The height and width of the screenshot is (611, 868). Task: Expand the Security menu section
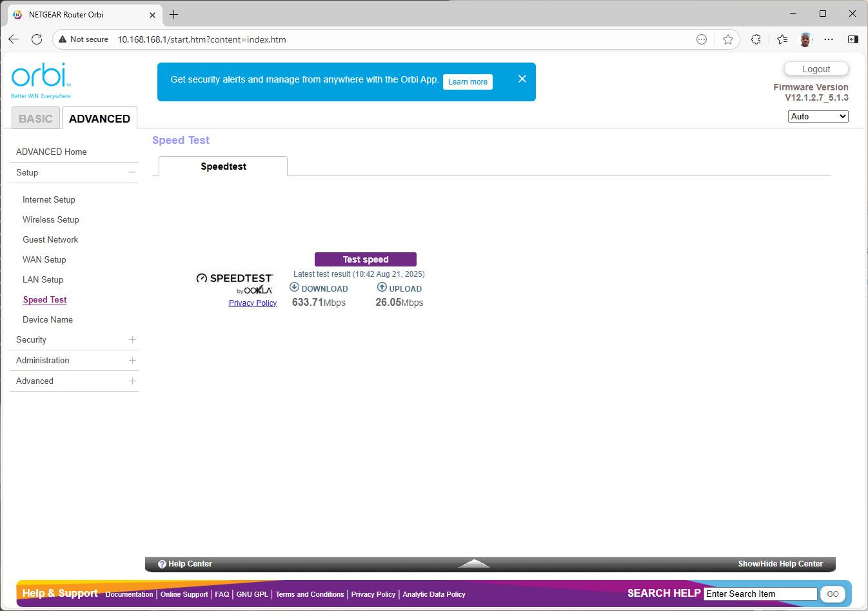(132, 339)
